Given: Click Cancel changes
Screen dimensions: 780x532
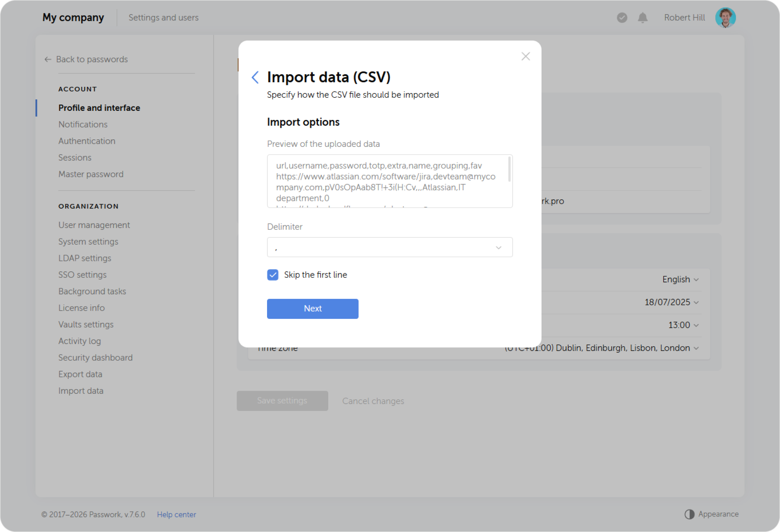Looking at the screenshot, I should [x=373, y=401].
